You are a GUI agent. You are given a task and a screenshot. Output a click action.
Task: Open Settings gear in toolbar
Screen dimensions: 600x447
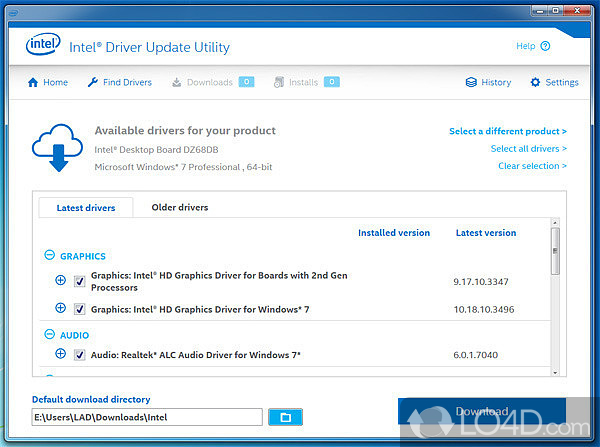point(535,82)
